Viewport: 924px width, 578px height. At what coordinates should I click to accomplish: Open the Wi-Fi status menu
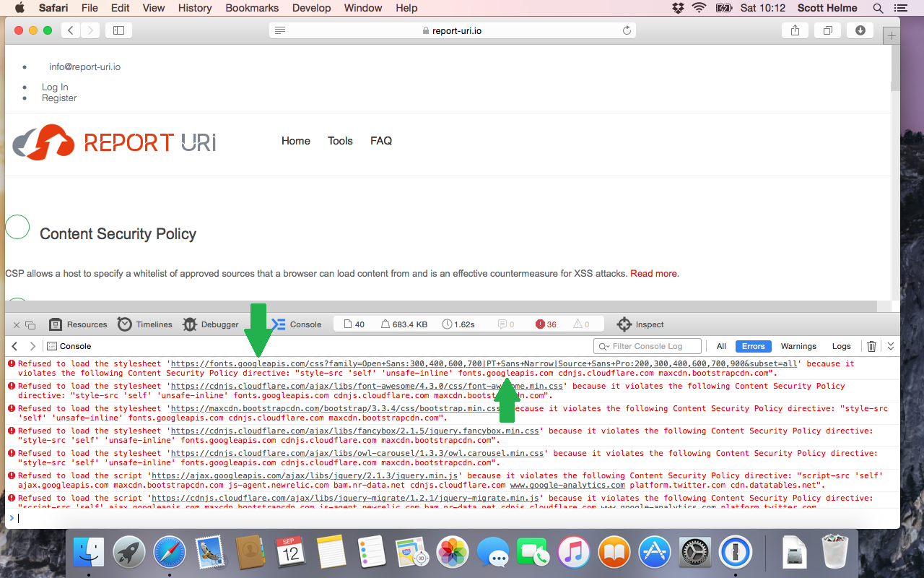click(x=699, y=8)
